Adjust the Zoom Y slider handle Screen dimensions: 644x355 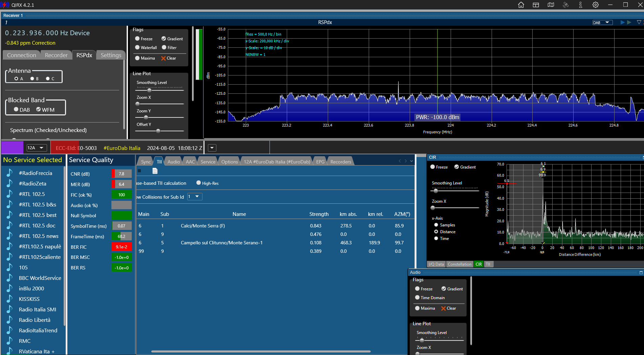[x=146, y=117]
